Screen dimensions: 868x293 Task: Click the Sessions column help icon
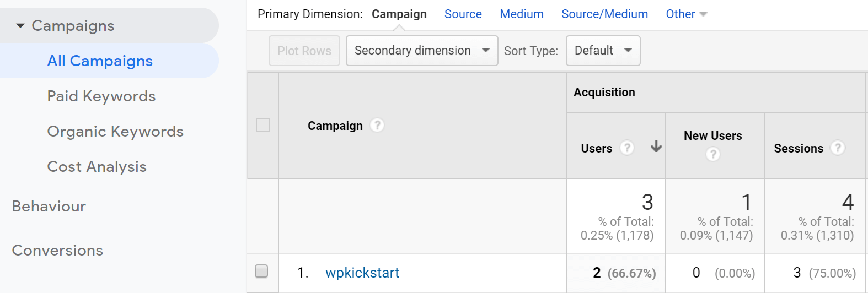(838, 148)
